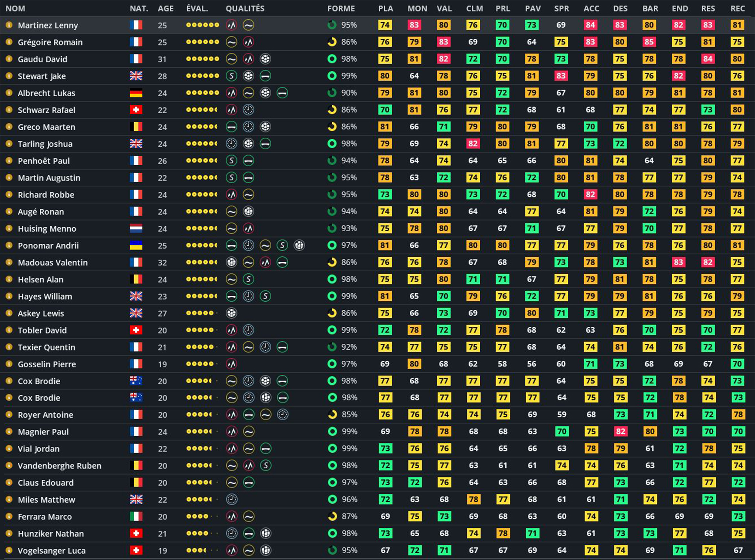This screenshot has height=560, width=755.
Task: Click the mountain icon in Gosselin Pierre's row
Action: pos(231,364)
